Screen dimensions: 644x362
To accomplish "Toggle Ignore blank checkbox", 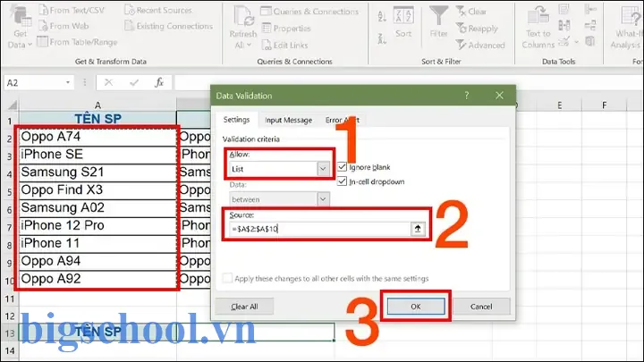I will point(342,167).
